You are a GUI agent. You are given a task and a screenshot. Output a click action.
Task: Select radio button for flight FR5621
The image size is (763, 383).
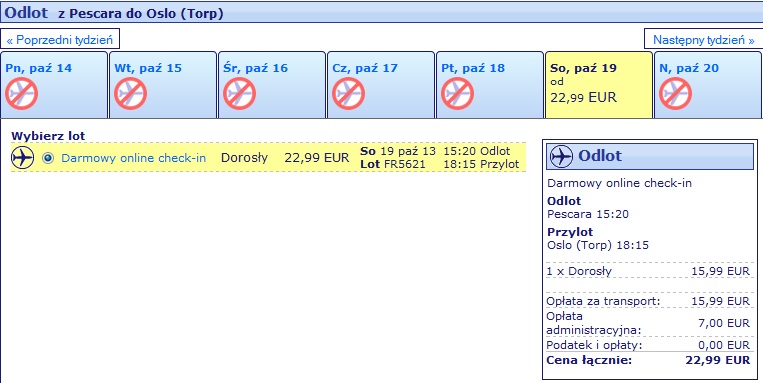click(48, 158)
